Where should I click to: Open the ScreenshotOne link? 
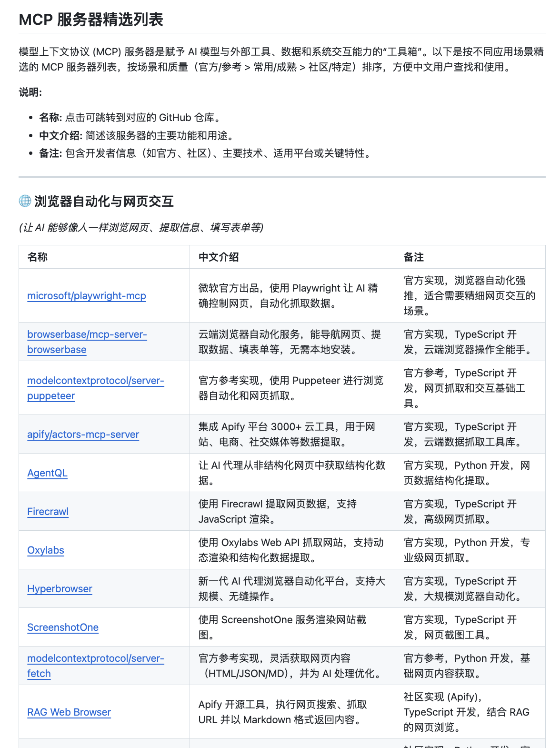[x=63, y=627]
